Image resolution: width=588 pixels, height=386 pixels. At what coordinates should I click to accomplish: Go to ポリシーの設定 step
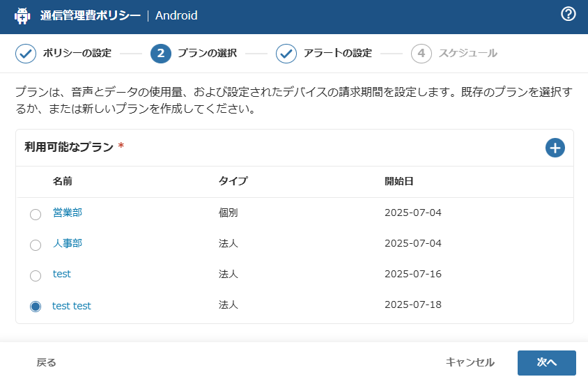pos(77,53)
